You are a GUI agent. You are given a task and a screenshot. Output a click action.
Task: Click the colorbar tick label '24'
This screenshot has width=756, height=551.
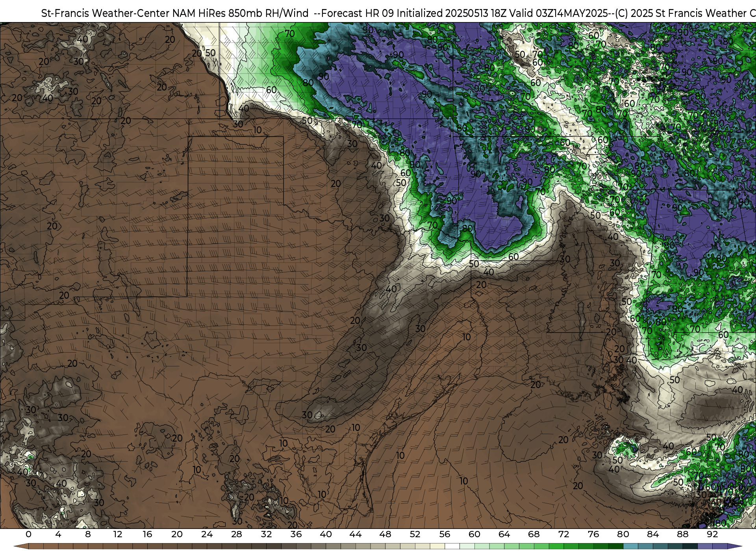pyautogui.click(x=207, y=534)
